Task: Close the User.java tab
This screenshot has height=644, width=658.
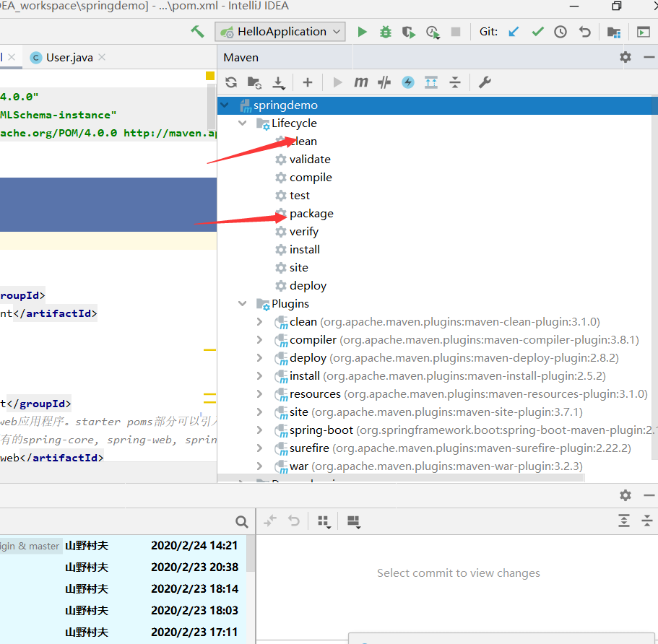Action: pos(102,57)
